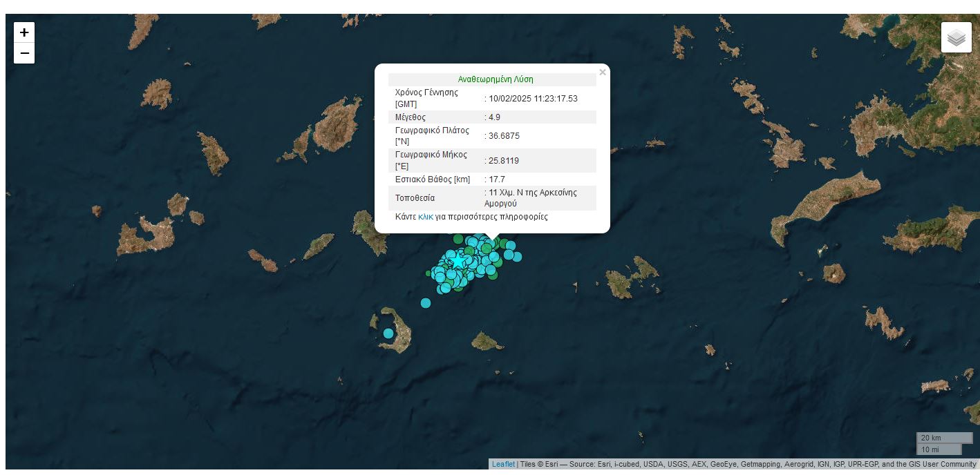Click the easternmost cyan marker of the cluster
The height and width of the screenshot is (475, 980).
tap(517, 257)
